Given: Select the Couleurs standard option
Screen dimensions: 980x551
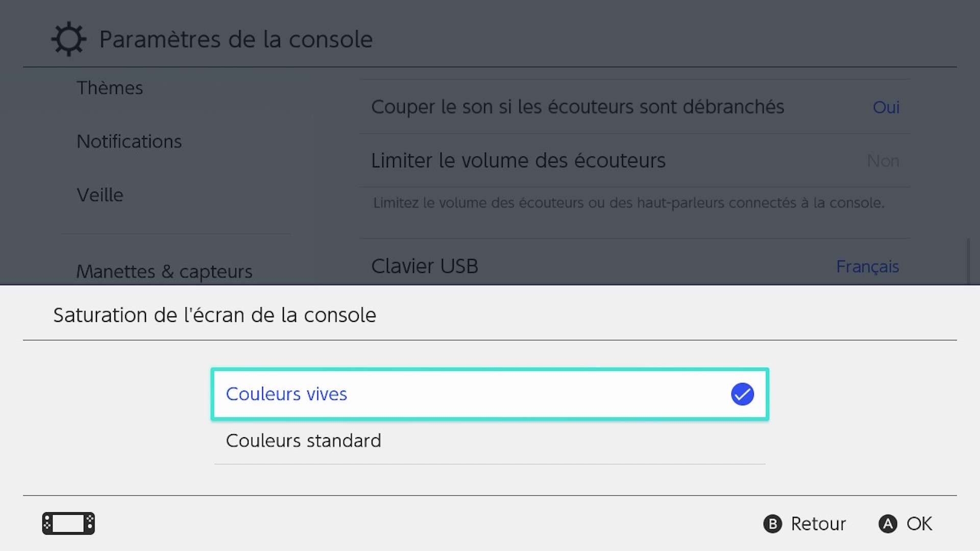Looking at the screenshot, I should click(490, 441).
